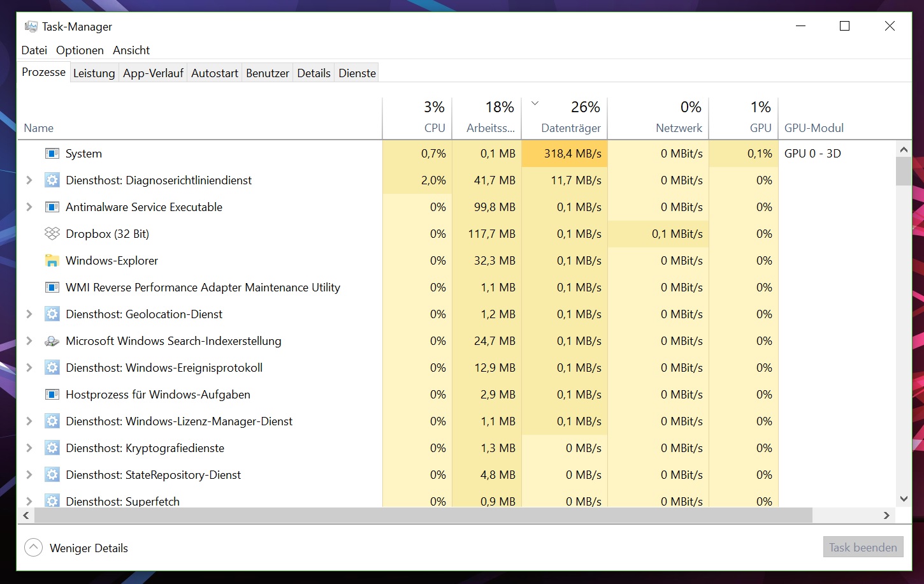Screen dimensions: 924x584
Task: Click the Windows-Ereignisprotokoll gear icon
Action: (x=52, y=368)
